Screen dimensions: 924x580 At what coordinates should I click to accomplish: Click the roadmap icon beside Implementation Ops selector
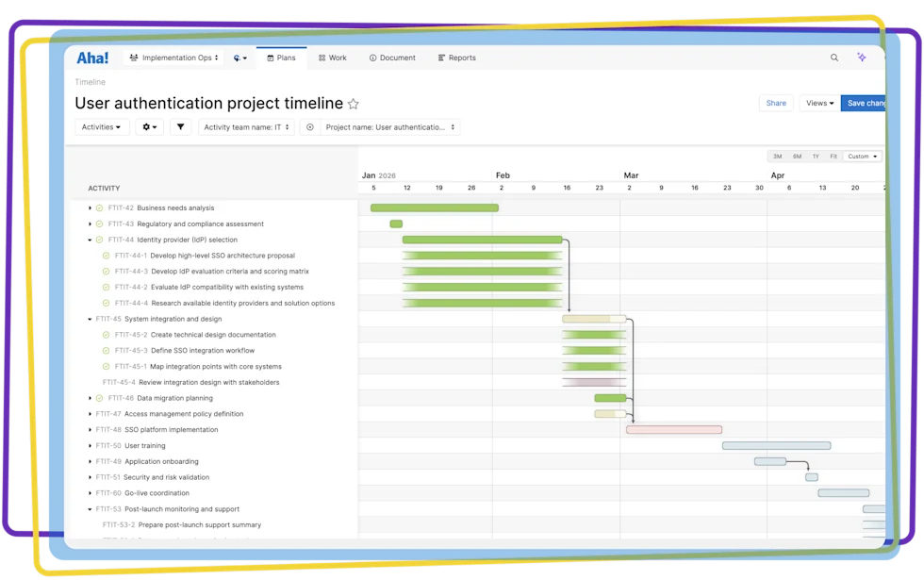[x=236, y=57]
